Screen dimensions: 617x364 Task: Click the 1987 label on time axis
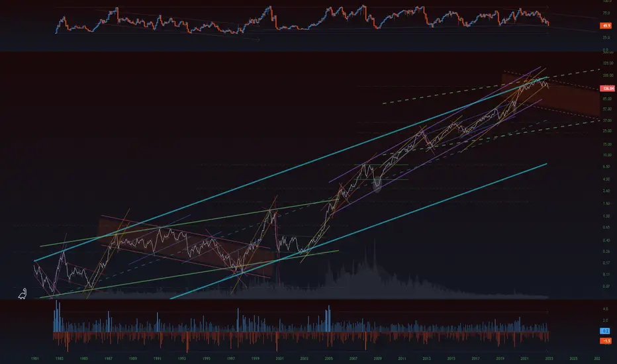pyautogui.click(x=108, y=359)
